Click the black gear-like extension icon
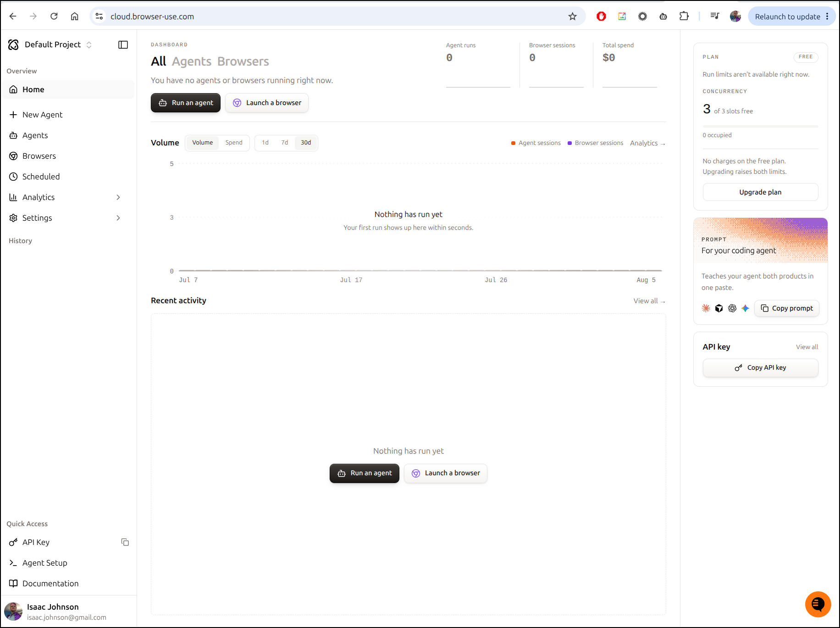 click(642, 17)
